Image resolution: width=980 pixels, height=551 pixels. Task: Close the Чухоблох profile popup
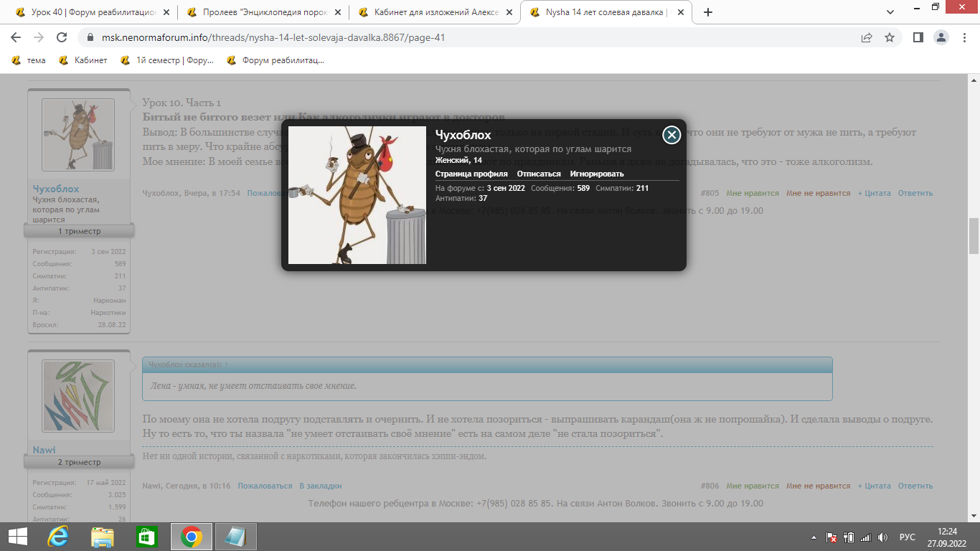coord(672,135)
